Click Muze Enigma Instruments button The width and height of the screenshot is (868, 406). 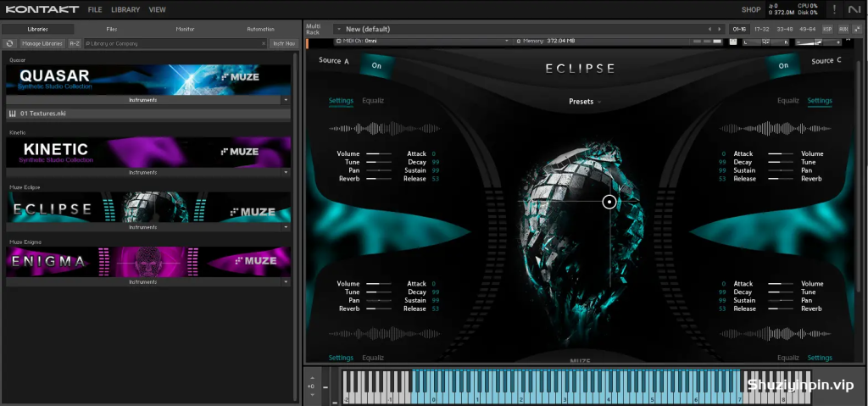tap(142, 282)
